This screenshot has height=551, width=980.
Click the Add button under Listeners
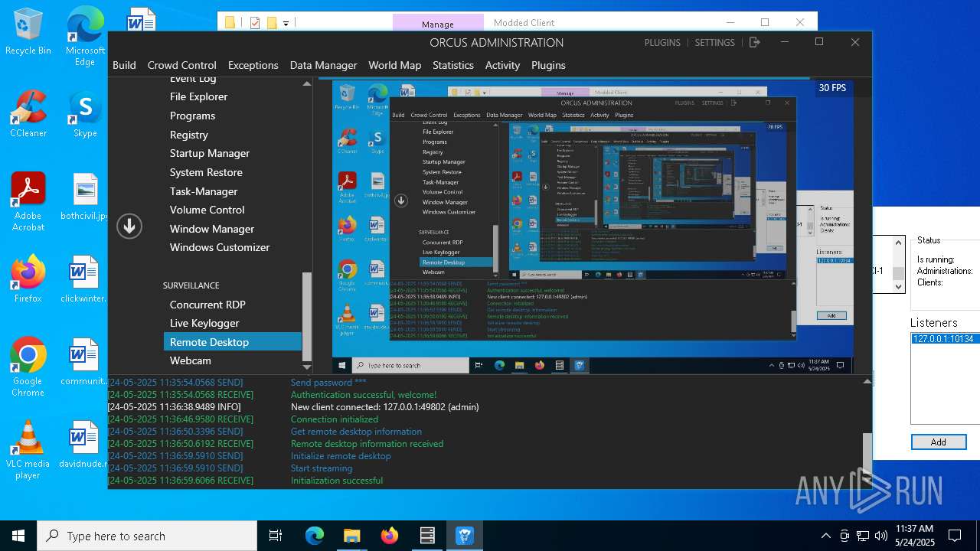(x=938, y=442)
